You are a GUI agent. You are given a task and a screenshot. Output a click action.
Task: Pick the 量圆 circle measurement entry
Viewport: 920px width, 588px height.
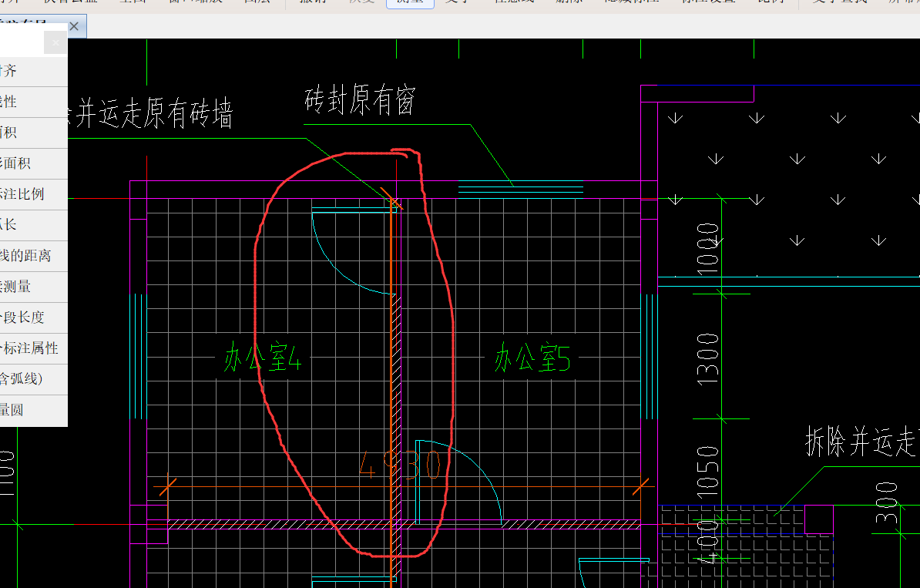(x=33, y=410)
